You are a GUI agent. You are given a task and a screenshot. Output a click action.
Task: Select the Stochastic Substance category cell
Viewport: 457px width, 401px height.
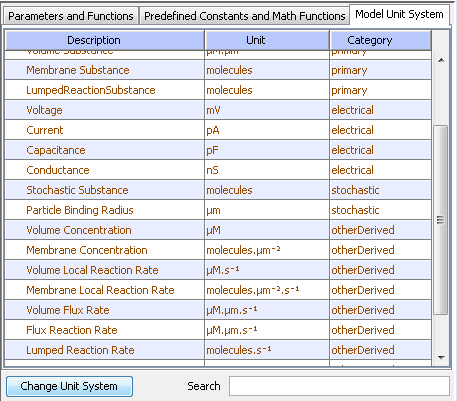pyautogui.click(x=381, y=190)
